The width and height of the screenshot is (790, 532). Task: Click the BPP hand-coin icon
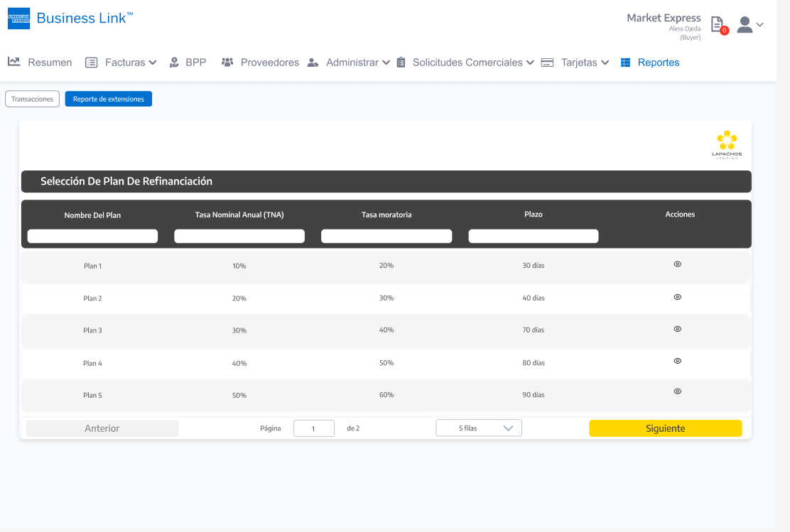[174, 63]
